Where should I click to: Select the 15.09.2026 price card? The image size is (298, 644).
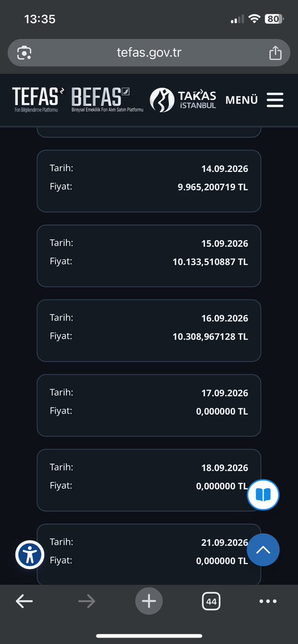point(149,256)
